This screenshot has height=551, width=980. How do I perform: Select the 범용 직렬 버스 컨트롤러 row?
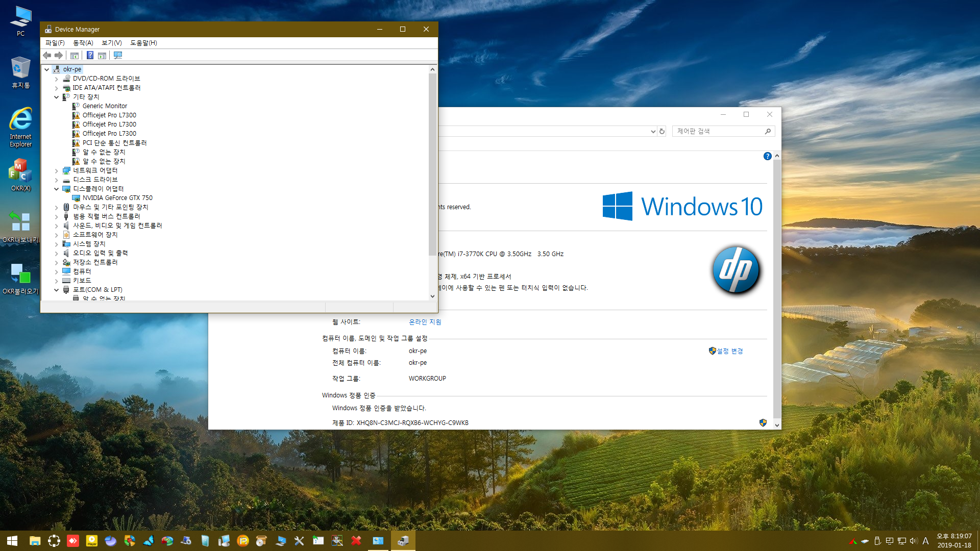pos(106,216)
